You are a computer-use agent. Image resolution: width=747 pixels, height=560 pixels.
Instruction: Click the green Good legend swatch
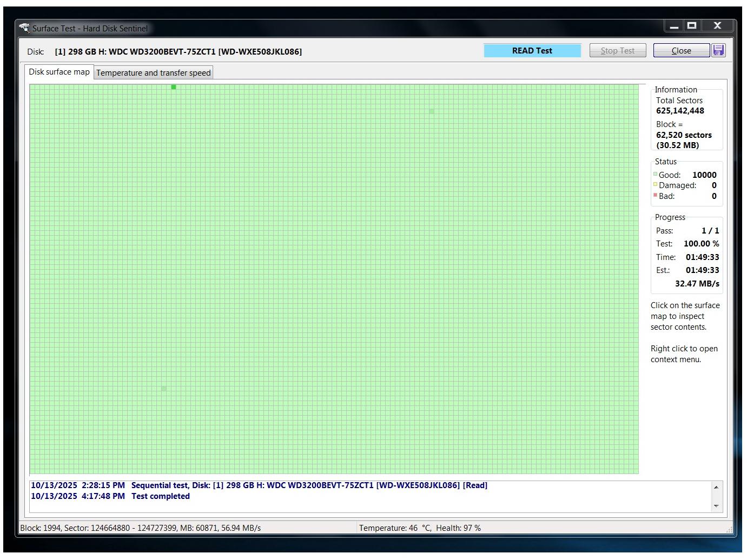[x=656, y=174]
